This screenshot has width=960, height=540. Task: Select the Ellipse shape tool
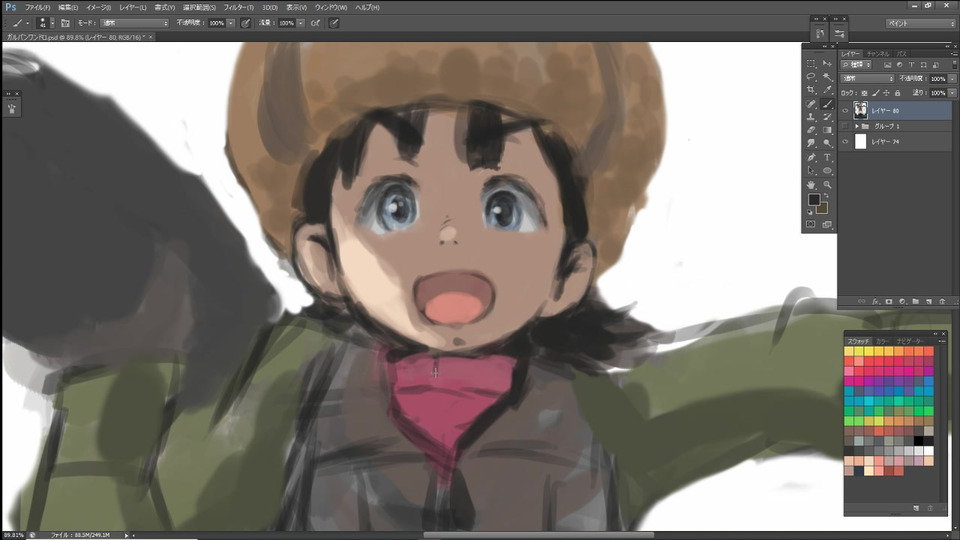[x=827, y=171]
